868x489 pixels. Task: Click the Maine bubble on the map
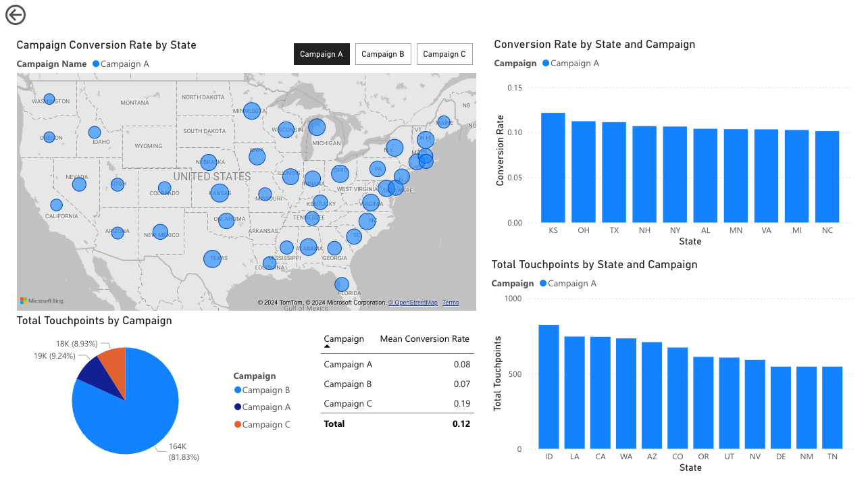pyautogui.click(x=444, y=122)
